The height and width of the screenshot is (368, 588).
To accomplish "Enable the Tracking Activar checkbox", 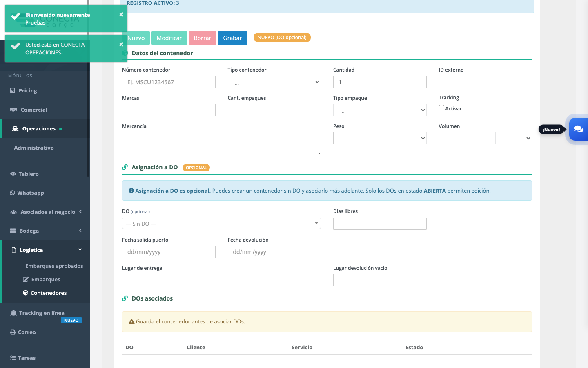I will [x=441, y=108].
